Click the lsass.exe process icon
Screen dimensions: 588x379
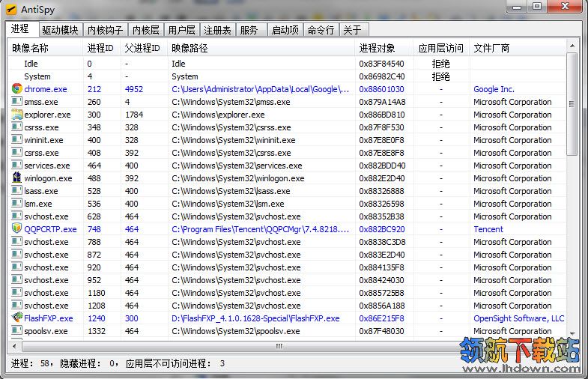point(17,190)
